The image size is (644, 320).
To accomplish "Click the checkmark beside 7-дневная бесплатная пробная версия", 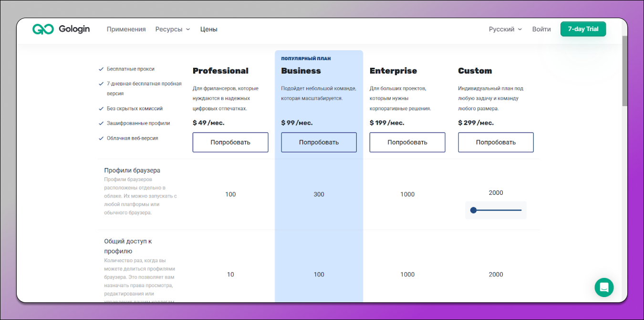I will (101, 83).
